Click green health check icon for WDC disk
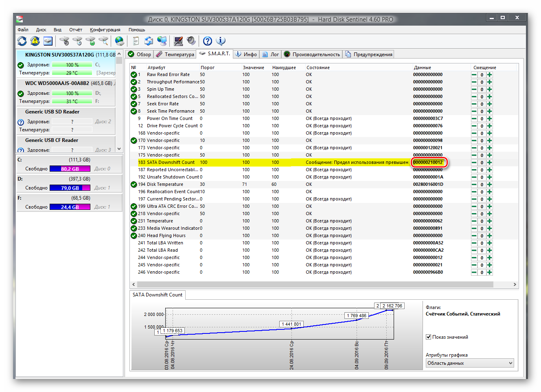The width and height of the screenshot is (541, 392). [21, 94]
